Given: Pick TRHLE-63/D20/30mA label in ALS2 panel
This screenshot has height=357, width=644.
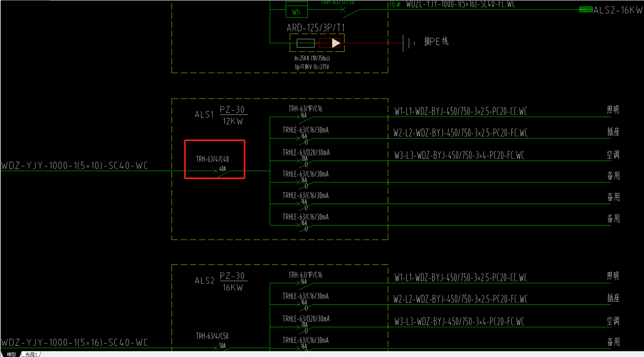Looking at the screenshot, I should tap(306, 319).
